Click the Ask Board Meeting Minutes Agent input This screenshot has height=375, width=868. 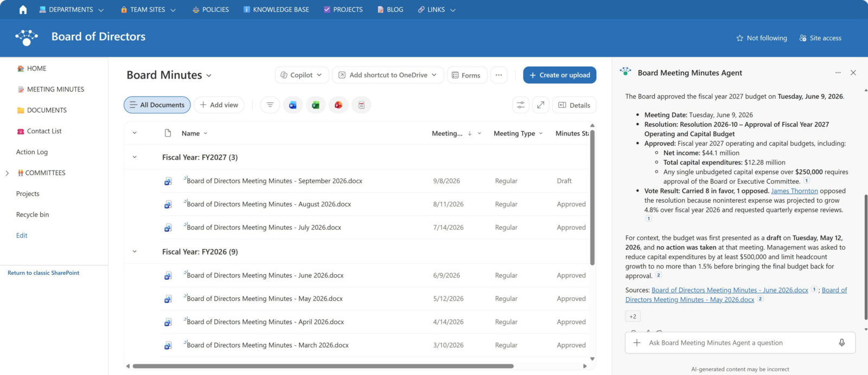(740, 343)
